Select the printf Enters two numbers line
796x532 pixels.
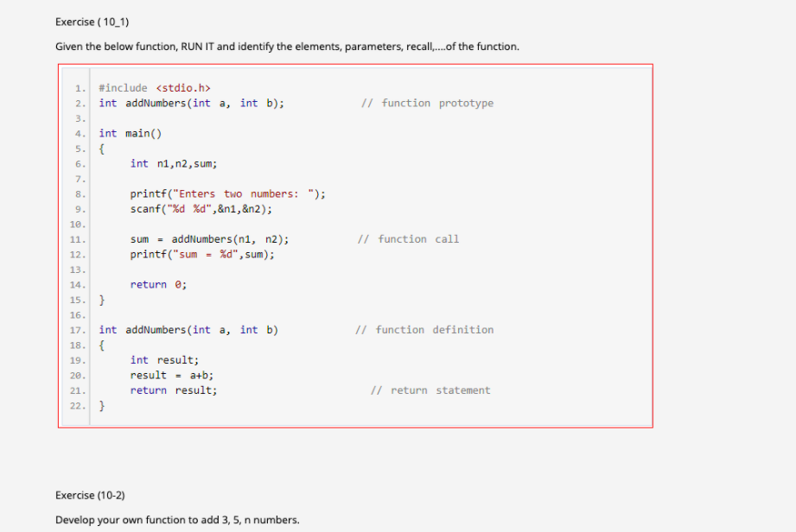point(213,193)
